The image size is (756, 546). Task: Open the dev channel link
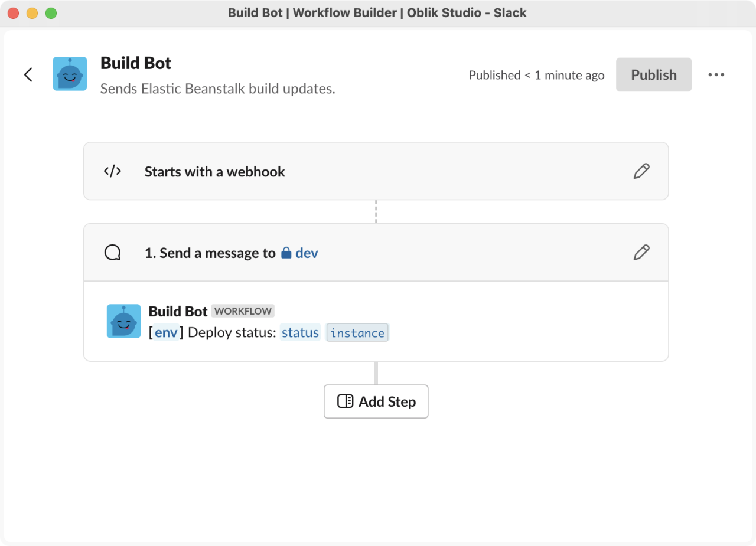(x=307, y=252)
